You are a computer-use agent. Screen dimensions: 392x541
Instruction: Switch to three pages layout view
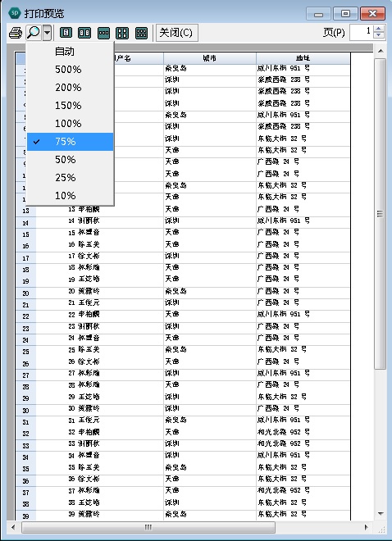click(x=103, y=33)
